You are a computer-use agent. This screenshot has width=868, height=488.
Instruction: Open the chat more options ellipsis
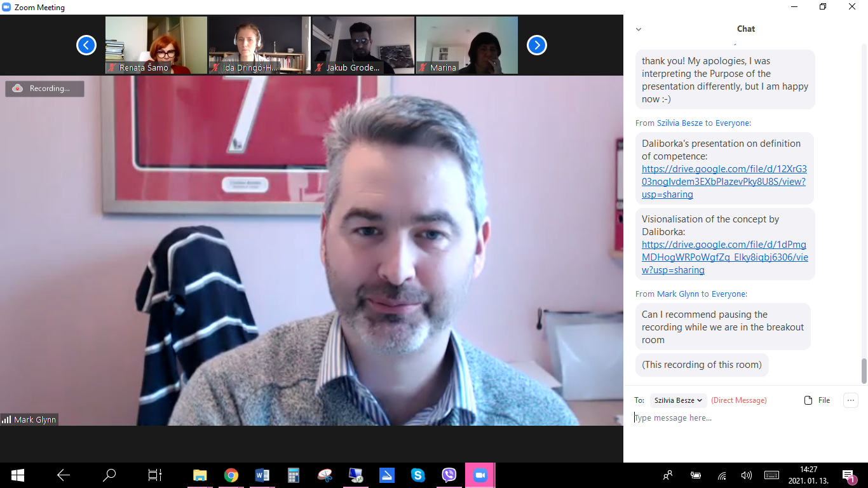point(850,400)
